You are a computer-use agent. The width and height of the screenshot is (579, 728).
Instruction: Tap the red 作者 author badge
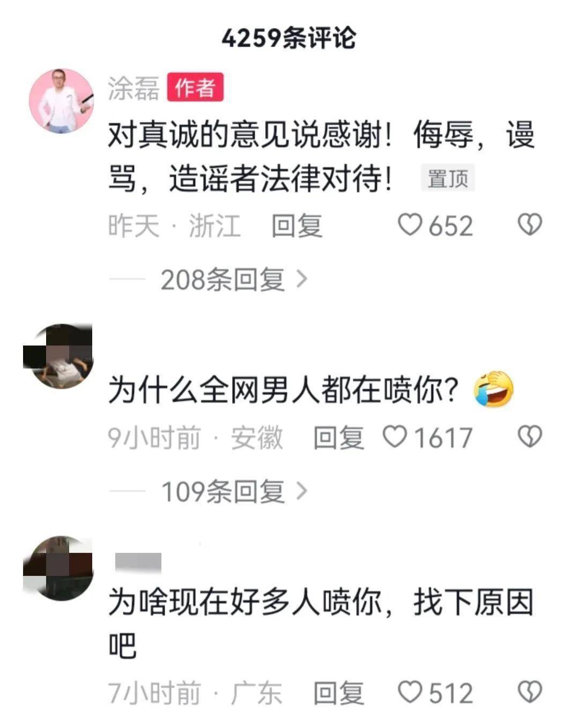pos(195,88)
